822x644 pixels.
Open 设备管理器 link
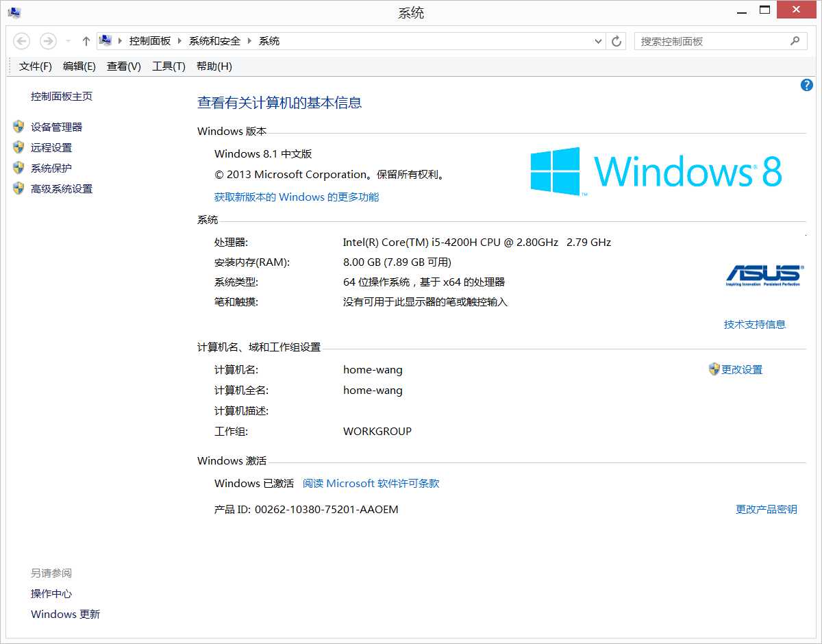point(57,127)
